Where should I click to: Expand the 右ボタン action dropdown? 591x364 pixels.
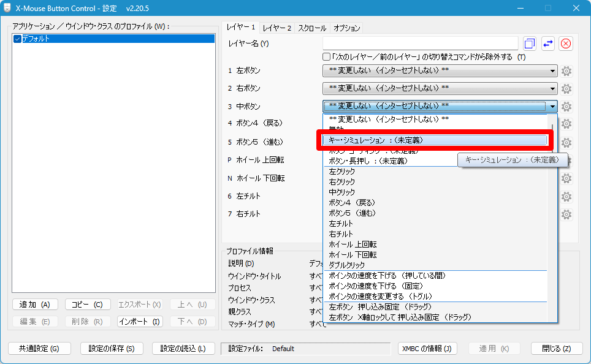pyautogui.click(x=552, y=88)
